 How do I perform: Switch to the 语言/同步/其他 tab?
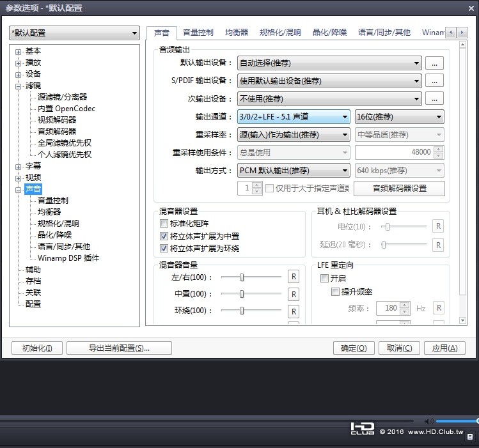(384, 33)
